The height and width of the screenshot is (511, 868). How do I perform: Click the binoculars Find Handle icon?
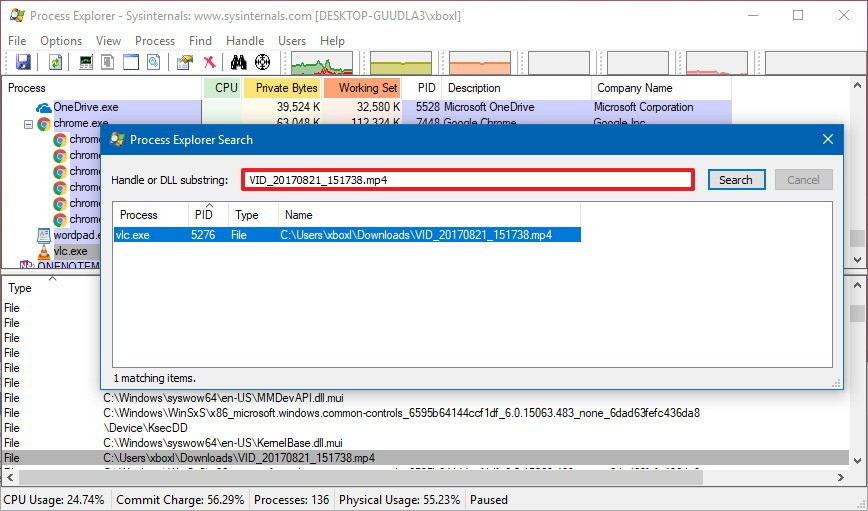pos(239,62)
